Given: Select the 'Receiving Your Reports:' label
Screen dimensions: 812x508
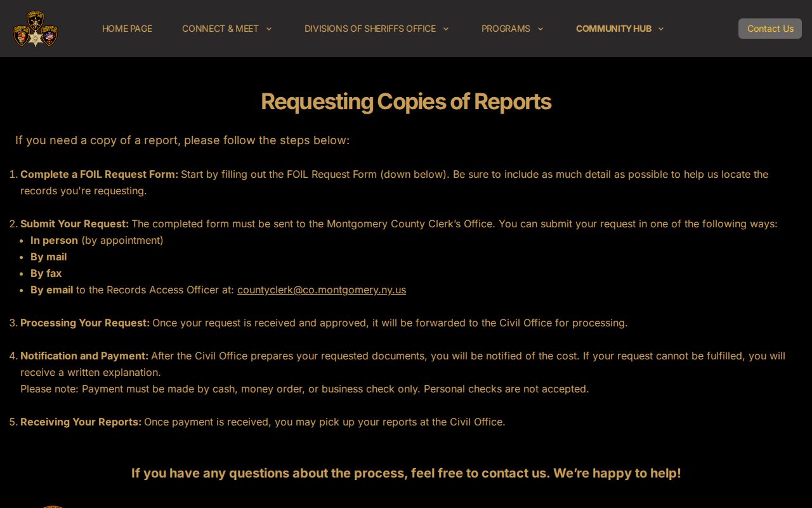Looking at the screenshot, I should pyautogui.click(x=81, y=422).
